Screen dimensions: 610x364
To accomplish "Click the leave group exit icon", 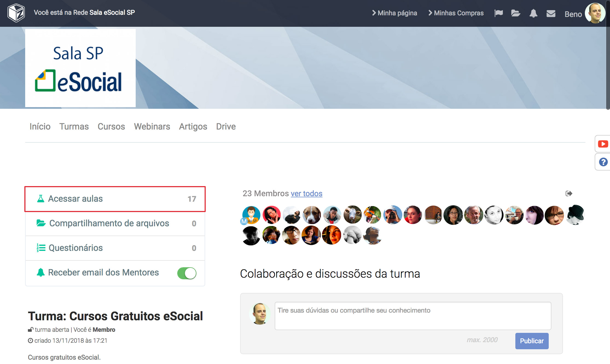I will 569,193.
